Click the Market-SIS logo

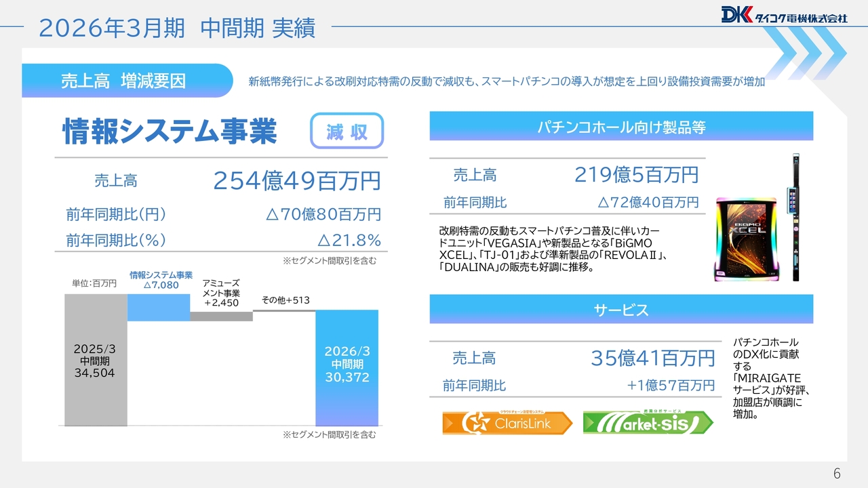tap(648, 423)
